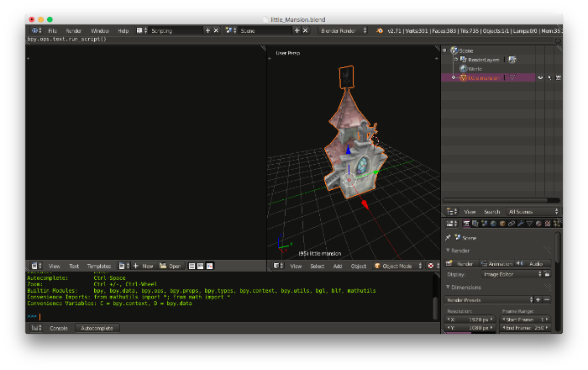This screenshot has width=588, height=370.
Task: Switch to Material properties tab sphere icon
Action: (x=538, y=224)
